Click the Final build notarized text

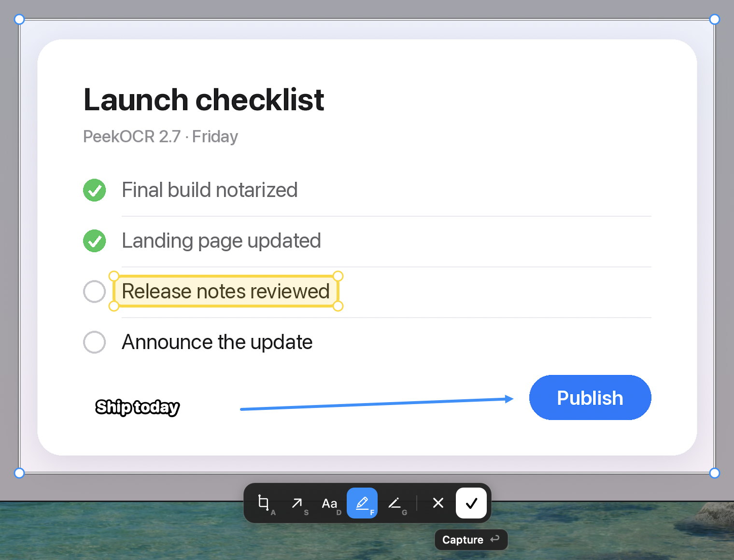[210, 190]
